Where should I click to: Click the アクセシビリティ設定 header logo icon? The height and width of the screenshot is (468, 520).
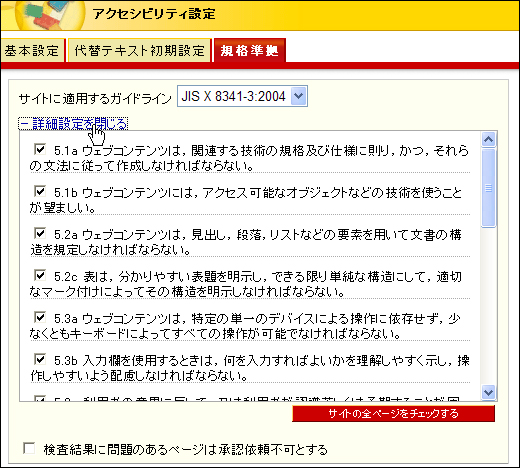point(50,15)
